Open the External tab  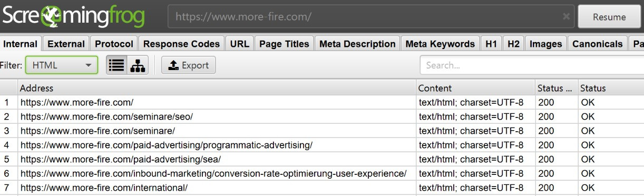66,44
